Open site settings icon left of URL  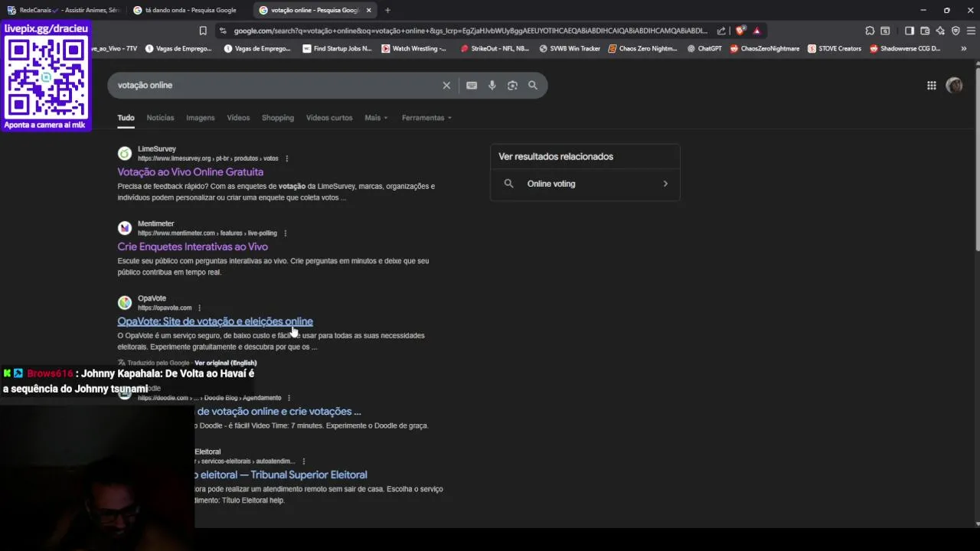tap(223, 31)
